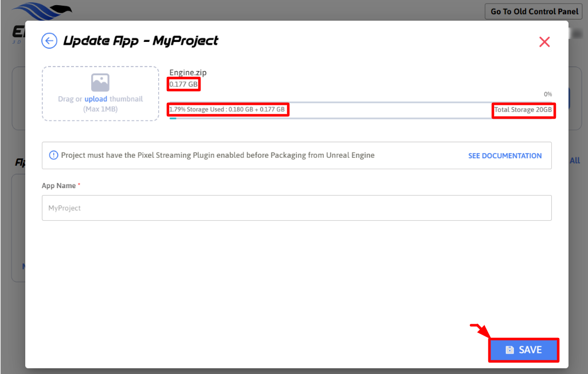The image size is (588, 374).
Task: Click the blue upload link for thumbnail
Action: 96,99
